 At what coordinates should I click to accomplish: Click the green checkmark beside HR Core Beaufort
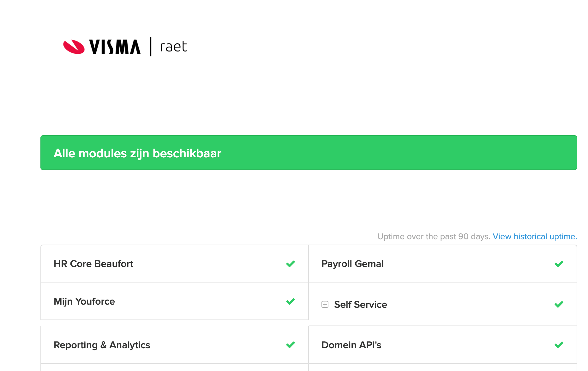[290, 264]
